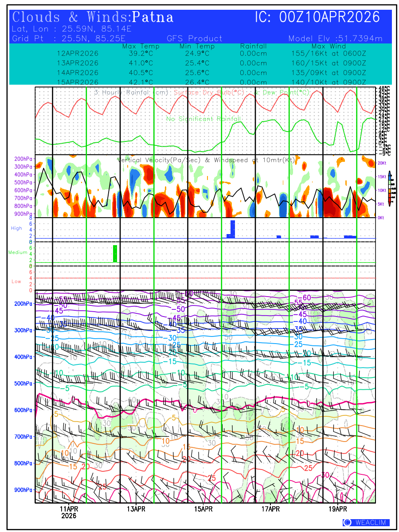Screen dimensions: 399x532
Task: Click the GFS Product label
Action: pos(195,39)
